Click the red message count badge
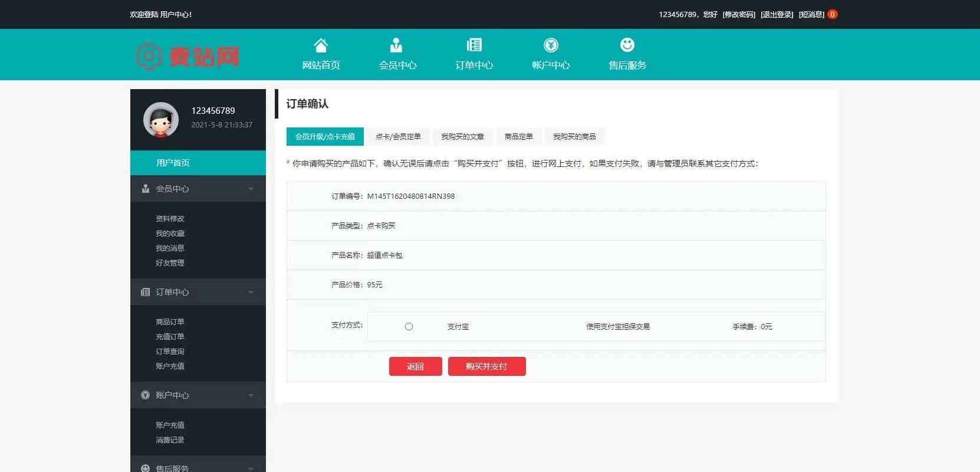Screen dimensions: 980x472 point(832,15)
